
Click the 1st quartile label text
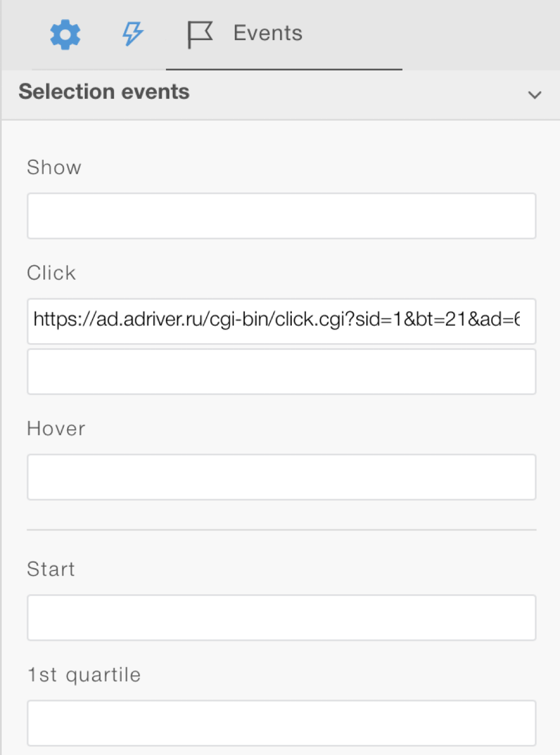84,675
